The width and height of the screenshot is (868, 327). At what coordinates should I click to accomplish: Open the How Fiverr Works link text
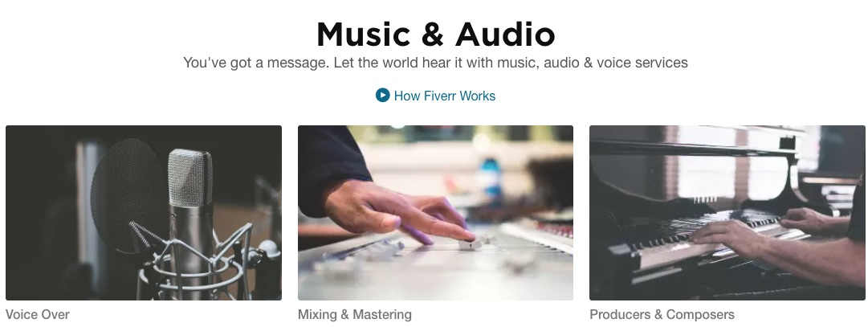click(445, 96)
